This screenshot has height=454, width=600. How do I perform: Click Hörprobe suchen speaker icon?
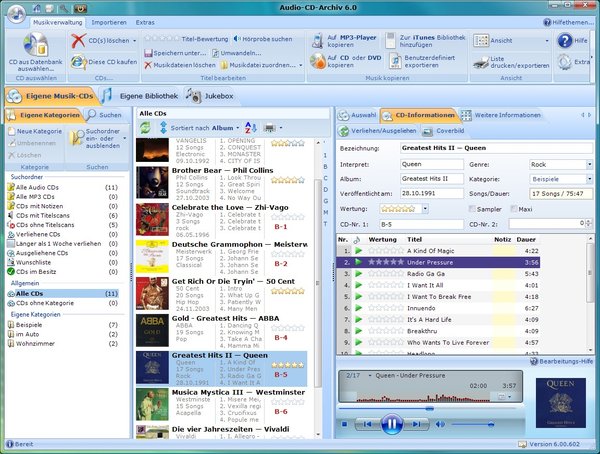tap(237, 39)
